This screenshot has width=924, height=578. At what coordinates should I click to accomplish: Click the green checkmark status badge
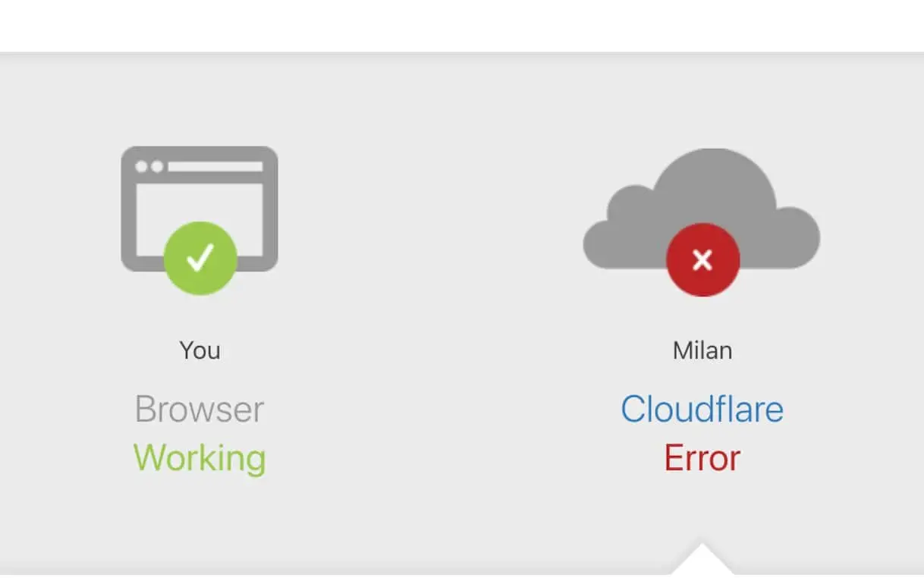(200, 259)
